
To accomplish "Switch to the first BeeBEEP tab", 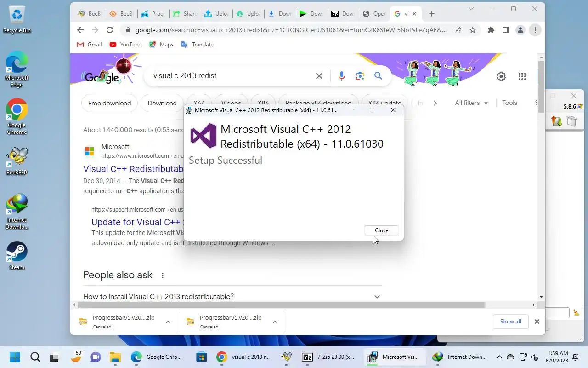I will tap(90, 14).
